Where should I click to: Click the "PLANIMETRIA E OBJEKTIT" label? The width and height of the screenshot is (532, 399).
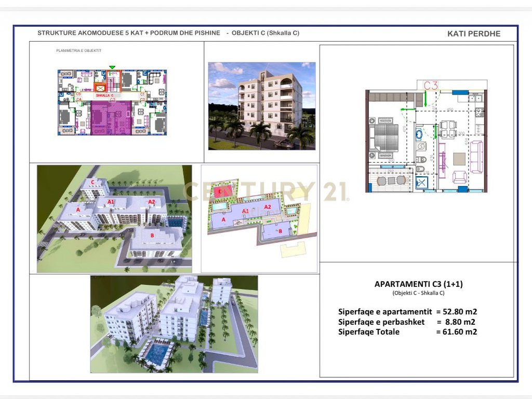(x=79, y=50)
